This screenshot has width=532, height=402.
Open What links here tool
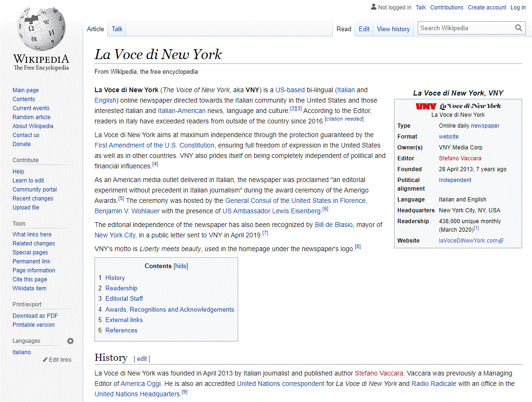pos(32,235)
